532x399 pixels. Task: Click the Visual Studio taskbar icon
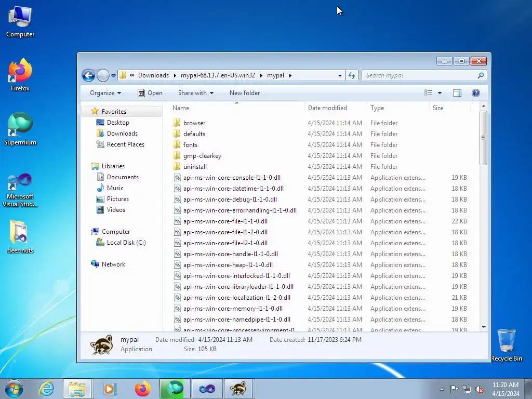[207, 389]
